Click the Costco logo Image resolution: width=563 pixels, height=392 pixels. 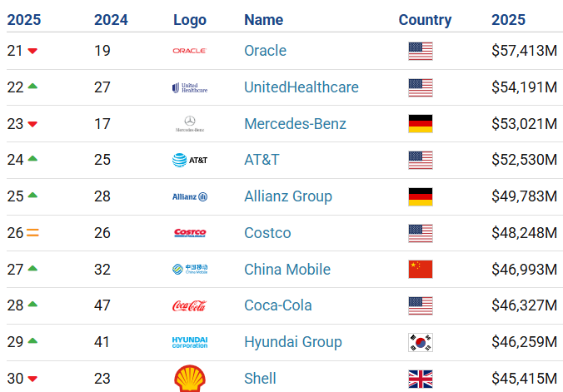[x=190, y=233]
